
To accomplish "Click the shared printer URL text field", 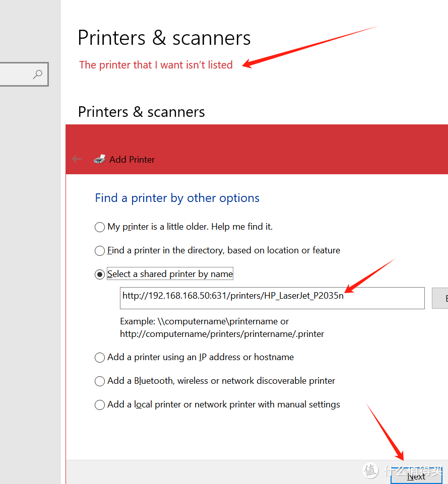I will [x=272, y=298].
